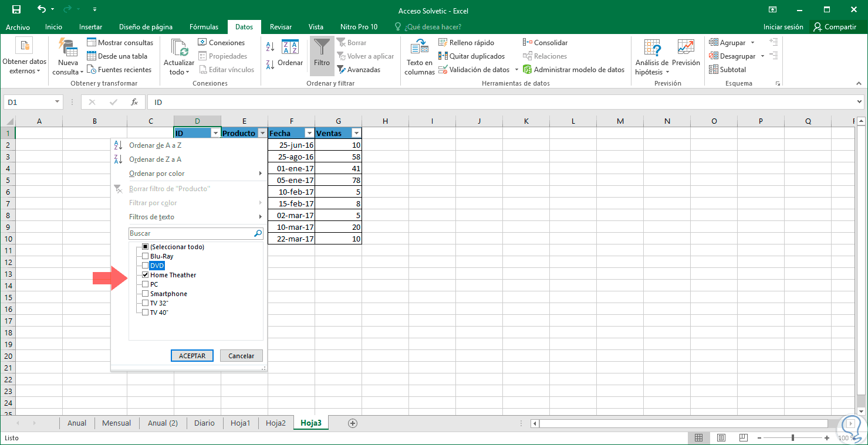
Task: Open Administrar modelo de datos
Action: pyautogui.click(x=573, y=70)
